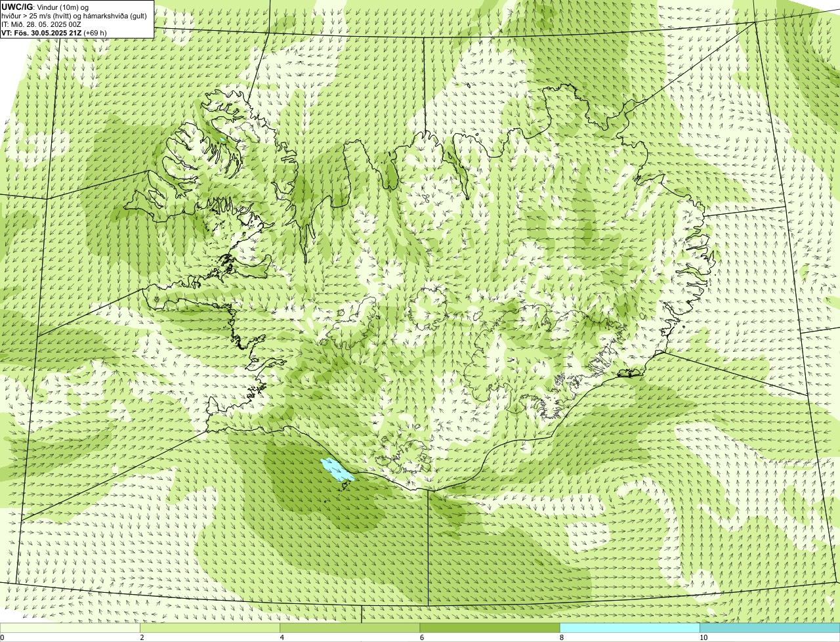Click the 2–4 m/s legend color swatch
The height and width of the screenshot is (642, 840).
(x=210, y=628)
